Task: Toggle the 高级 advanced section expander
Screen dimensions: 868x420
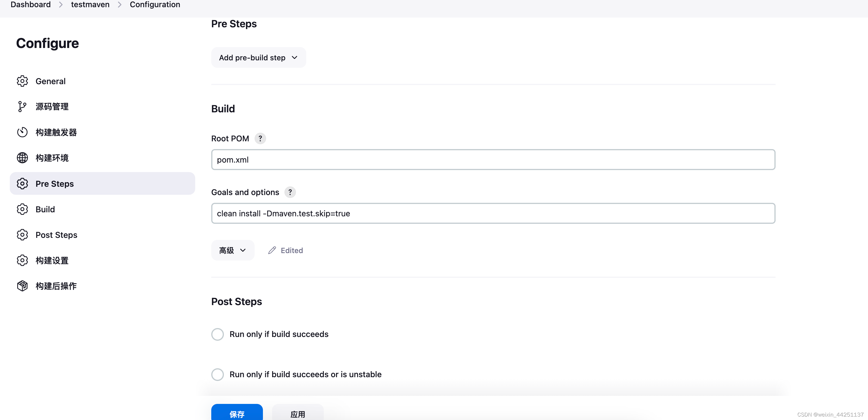Action: (x=231, y=250)
